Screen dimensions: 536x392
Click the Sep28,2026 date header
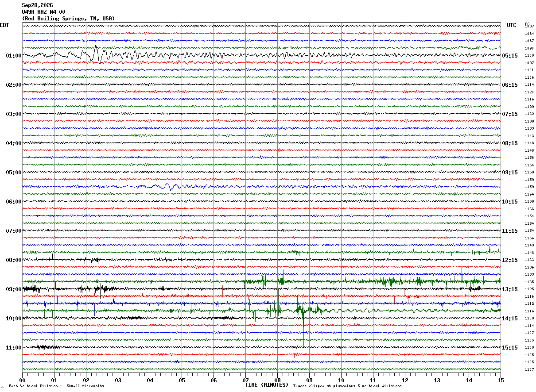click(x=37, y=5)
